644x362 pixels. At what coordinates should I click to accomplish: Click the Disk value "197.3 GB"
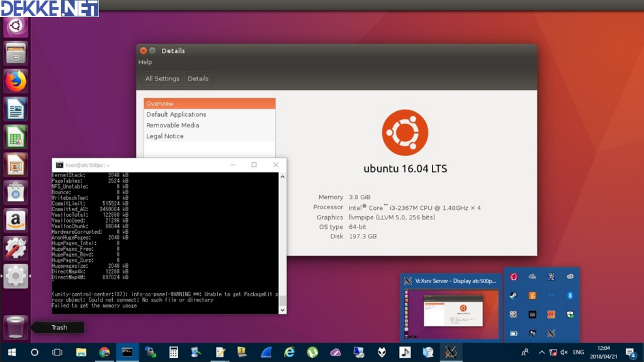pos(363,236)
